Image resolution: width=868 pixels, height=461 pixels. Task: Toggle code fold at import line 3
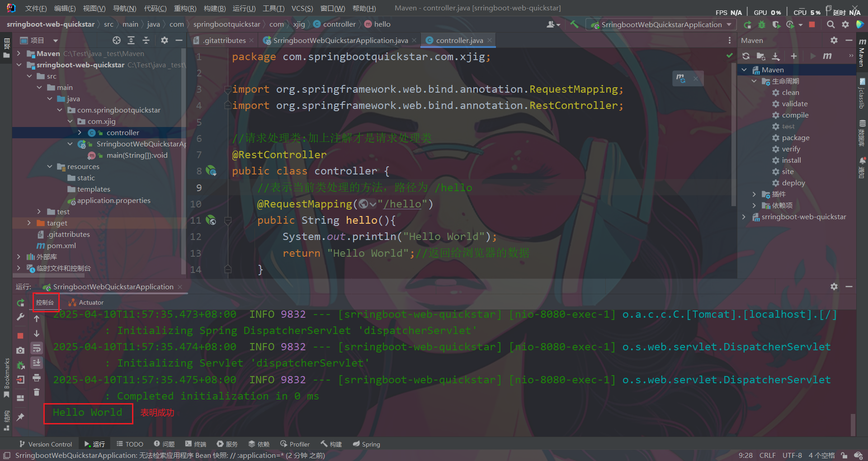coord(228,89)
